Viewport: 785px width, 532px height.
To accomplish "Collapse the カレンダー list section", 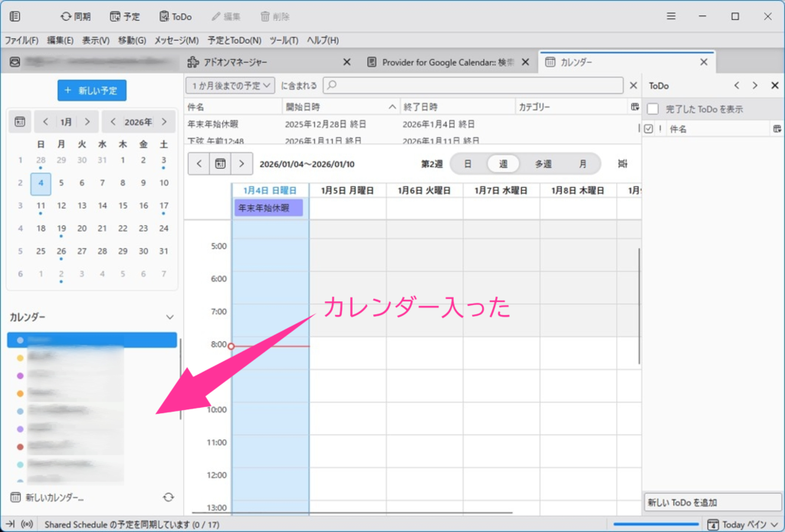I will pyautogui.click(x=169, y=317).
